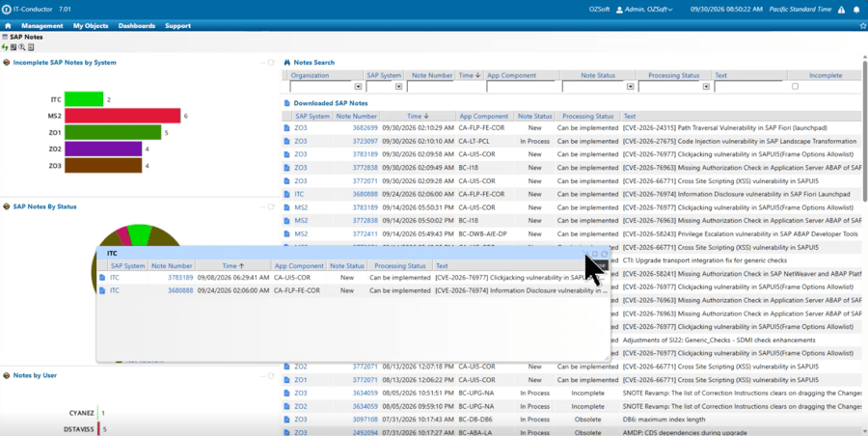This screenshot has height=436, width=868.
Task: Click document icon for note 3783189 in ITC popup
Action: point(102,278)
